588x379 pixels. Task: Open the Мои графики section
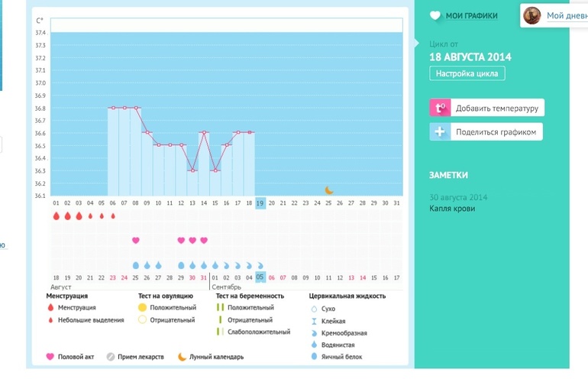point(471,15)
